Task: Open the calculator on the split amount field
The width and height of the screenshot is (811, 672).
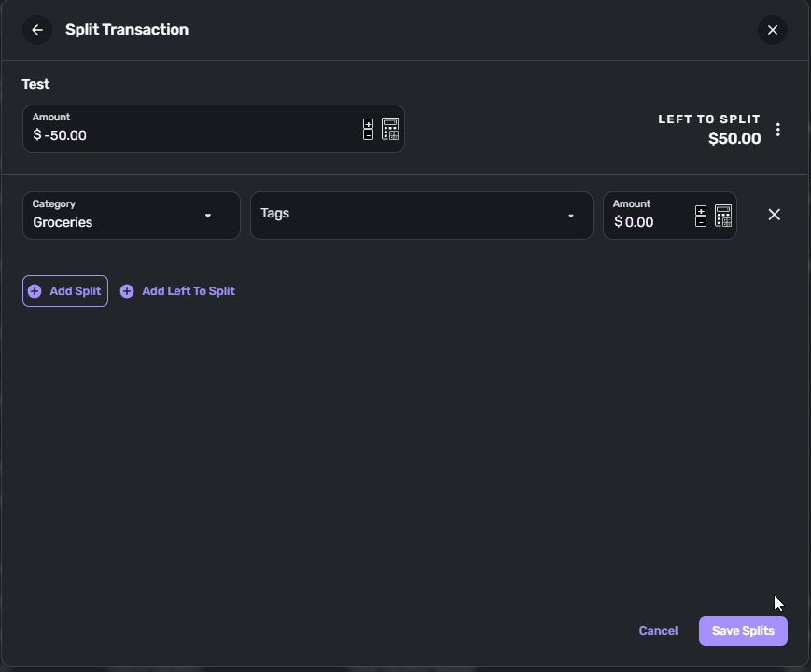Action: (722, 216)
